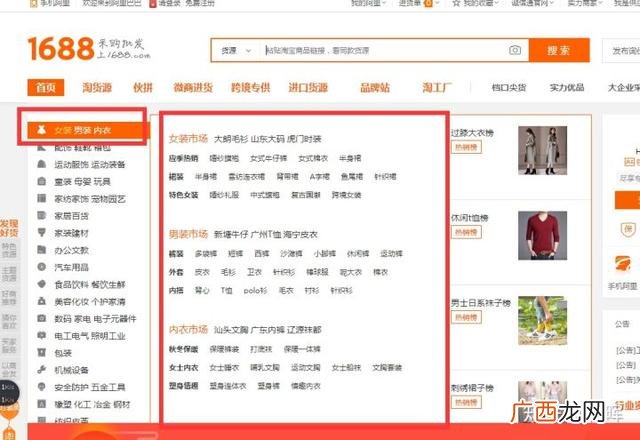Viewport: 640px width, 440px height.
Task: Click the icon beside 包装
Action: (x=41, y=352)
